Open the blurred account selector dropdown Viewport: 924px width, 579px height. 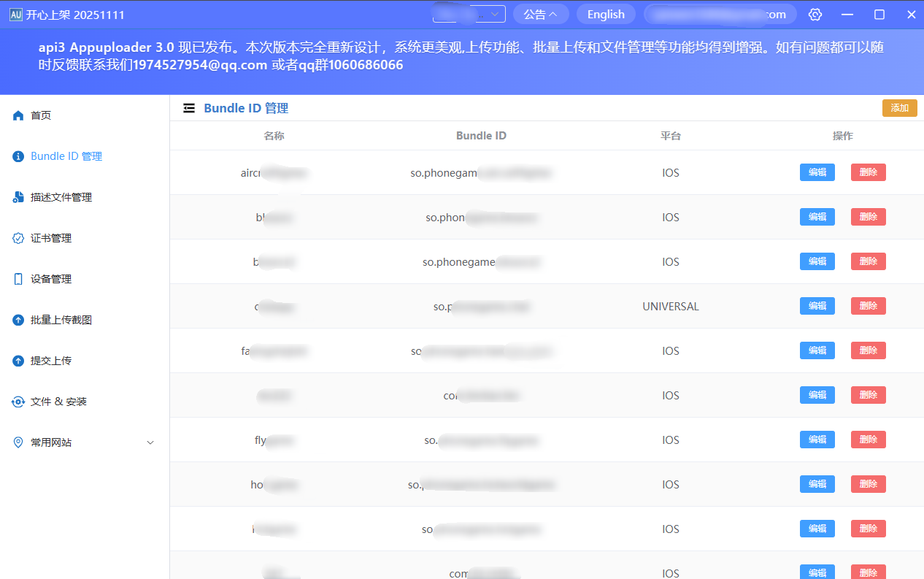[469, 14]
